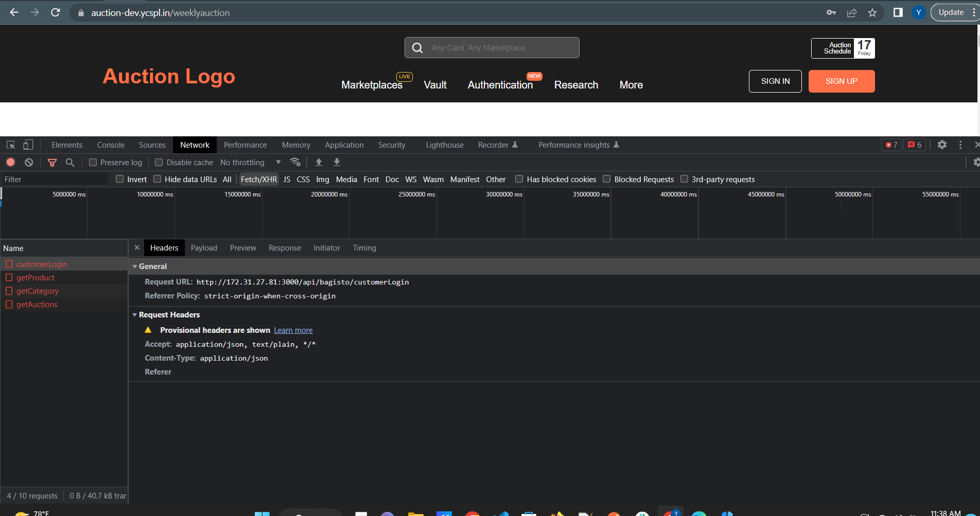The height and width of the screenshot is (516, 980).
Task: Close the request details pane with the X
Action: pyautogui.click(x=137, y=247)
